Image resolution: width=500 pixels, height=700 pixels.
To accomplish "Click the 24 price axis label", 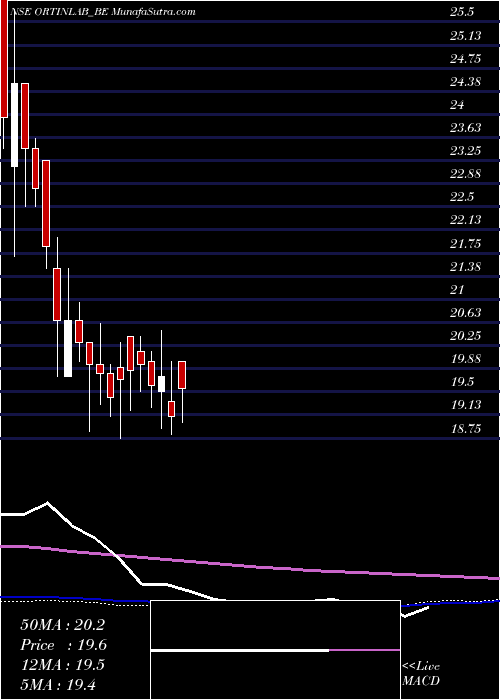I will click(457, 105).
